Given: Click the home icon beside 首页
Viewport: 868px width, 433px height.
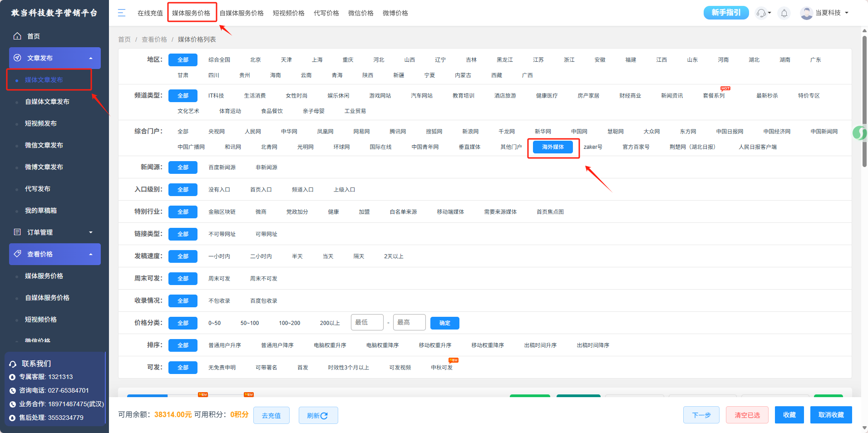Looking at the screenshot, I should click(17, 36).
